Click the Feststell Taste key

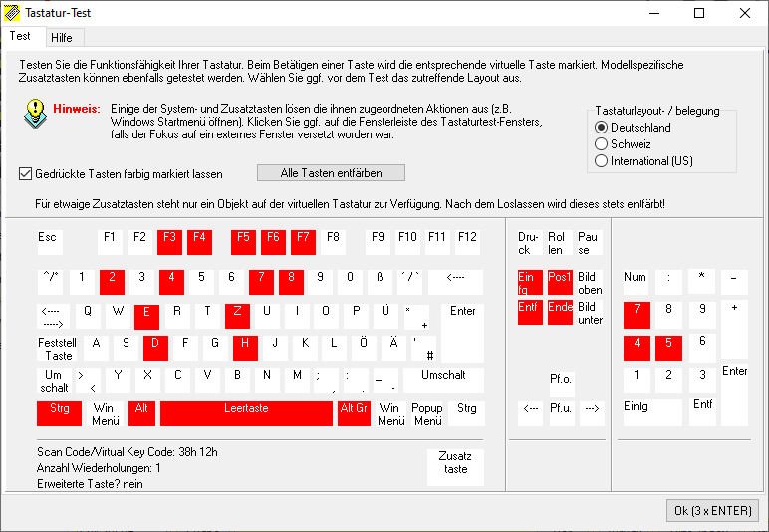57,349
